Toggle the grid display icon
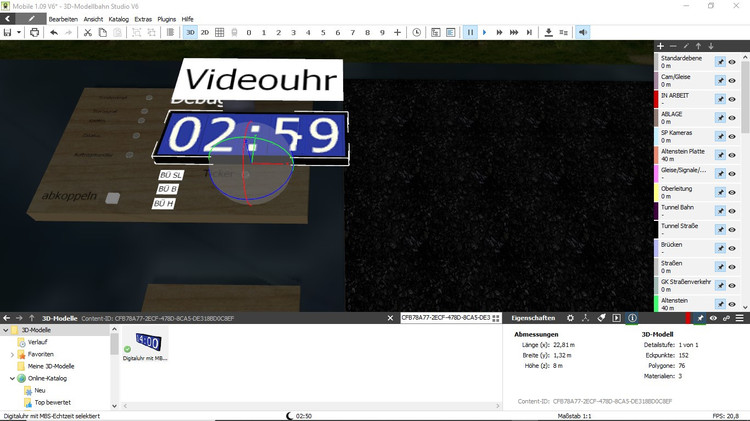Screen dimensions: 750x421 click(220, 33)
